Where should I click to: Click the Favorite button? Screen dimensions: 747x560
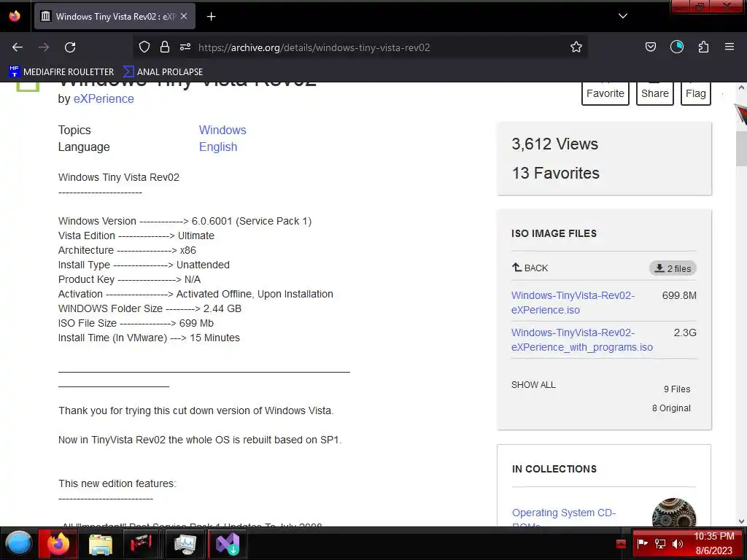coord(605,93)
